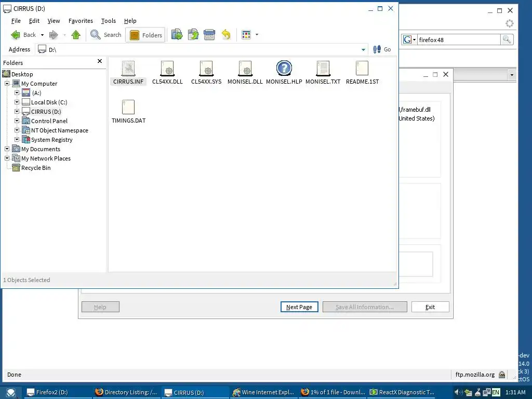Select Recycle Bin in the tree

pyautogui.click(x=36, y=168)
